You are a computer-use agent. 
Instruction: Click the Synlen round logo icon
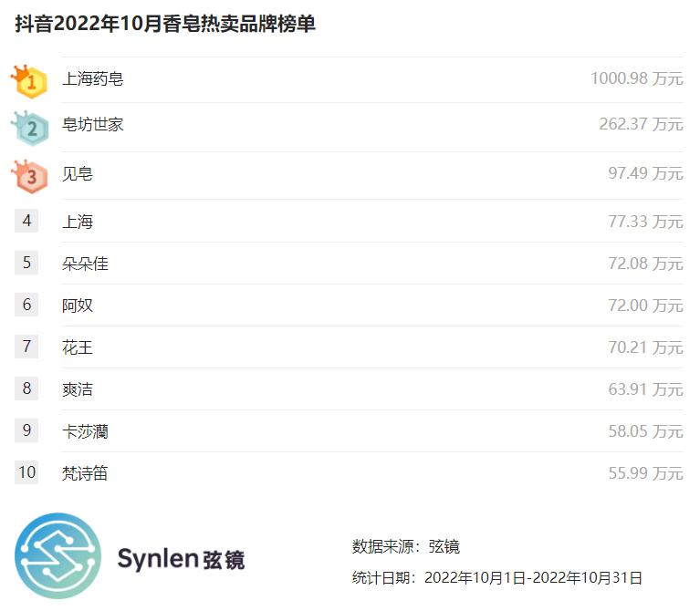coord(58,555)
